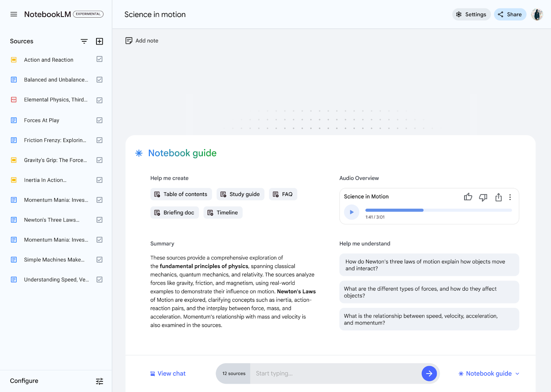Click the Start typing input field
This screenshot has height=392, width=551.
[x=327, y=373]
